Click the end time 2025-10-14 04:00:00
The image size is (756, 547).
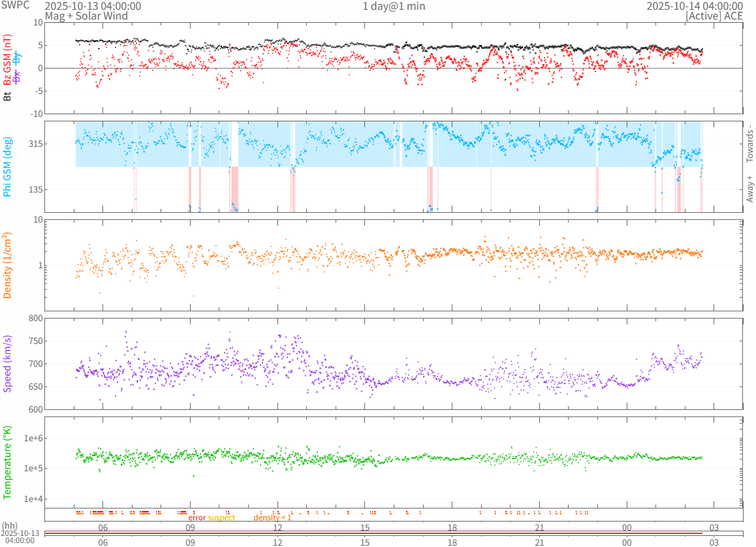point(695,7)
